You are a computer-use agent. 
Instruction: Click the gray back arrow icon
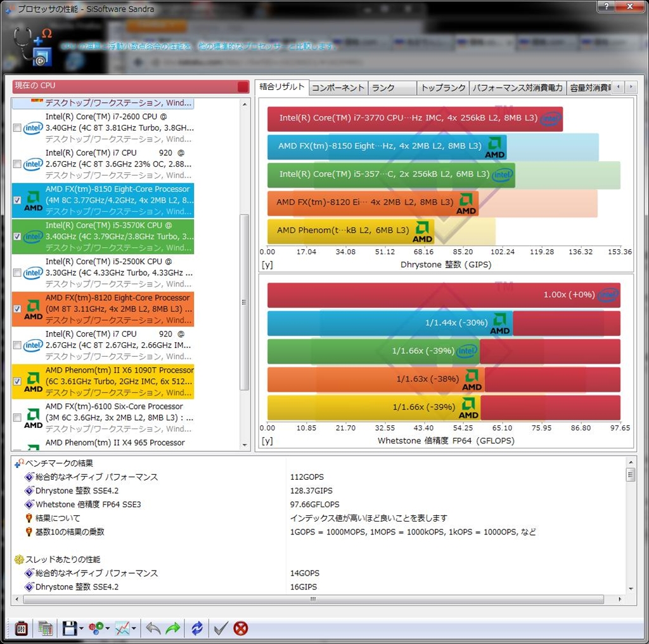(153, 629)
